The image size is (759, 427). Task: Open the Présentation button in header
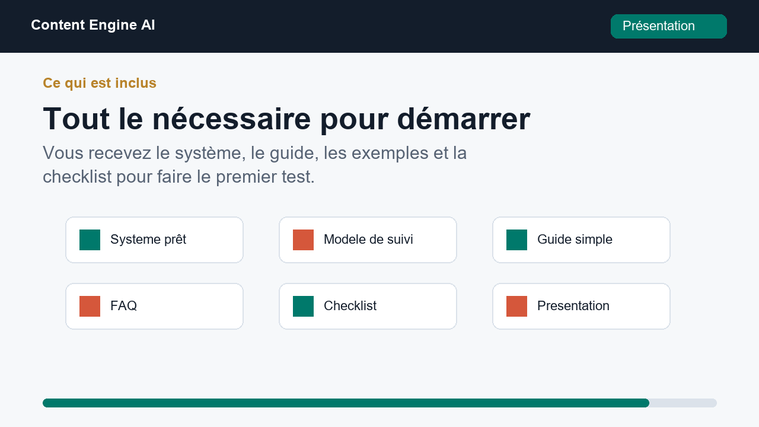[668, 26]
